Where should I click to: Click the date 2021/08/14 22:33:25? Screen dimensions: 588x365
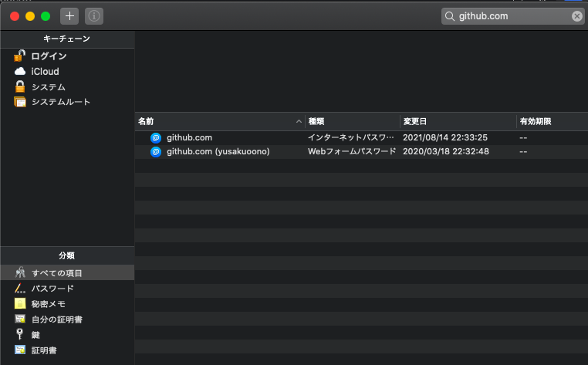445,137
